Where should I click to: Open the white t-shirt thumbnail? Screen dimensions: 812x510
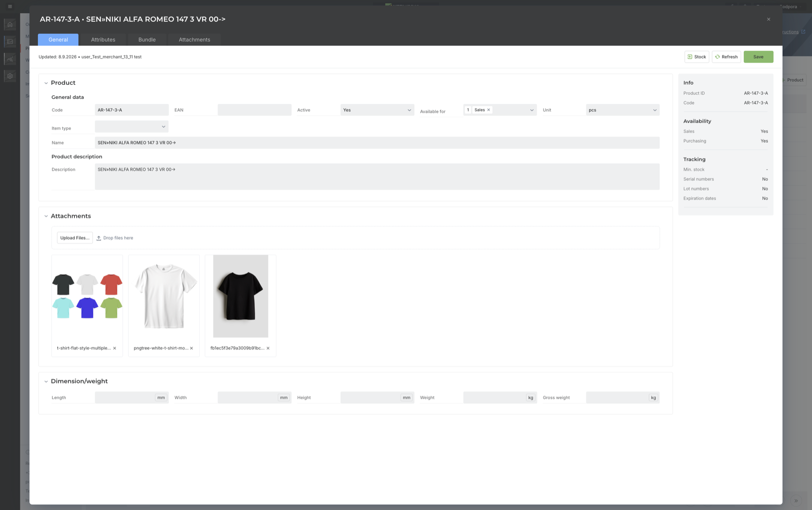coord(164,296)
